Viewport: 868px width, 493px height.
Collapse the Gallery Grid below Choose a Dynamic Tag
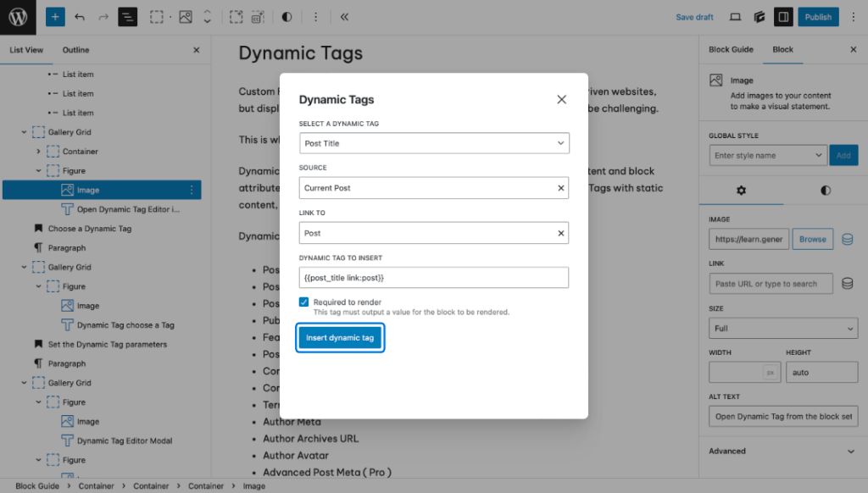pyautogui.click(x=24, y=267)
